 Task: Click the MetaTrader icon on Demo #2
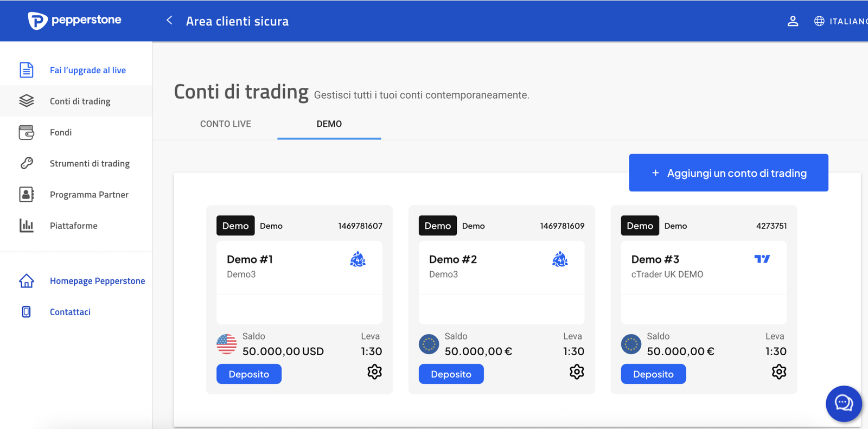[x=560, y=260]
